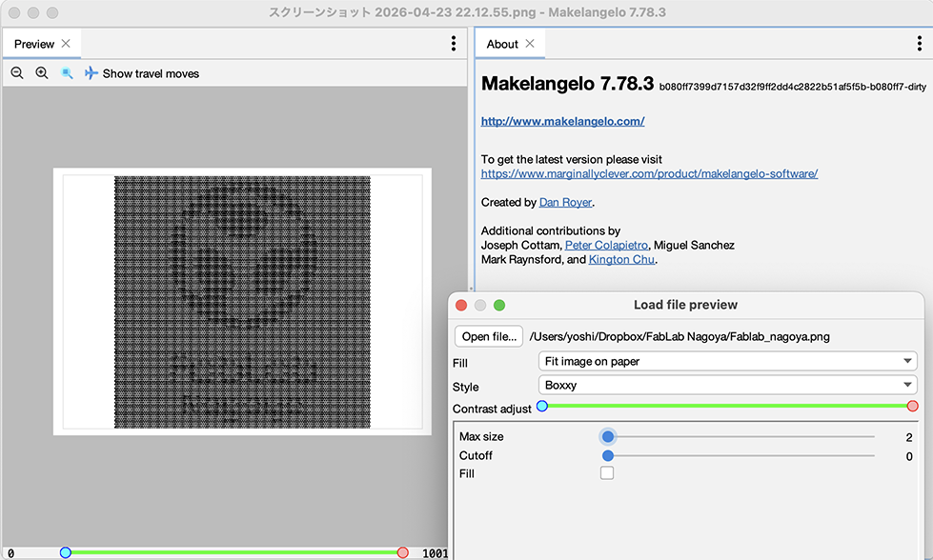Click the Cutoff value 0

[x=908, y=456]
